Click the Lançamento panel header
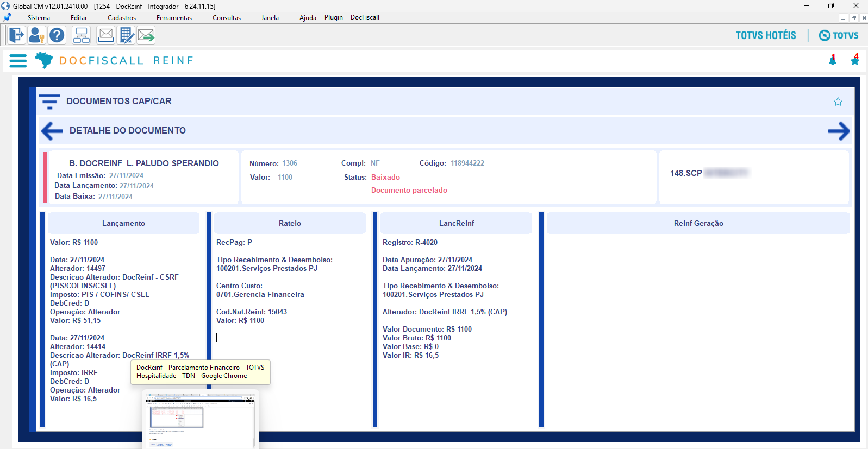The width and height of the screenshot is (868, 449). pos(123,223)
